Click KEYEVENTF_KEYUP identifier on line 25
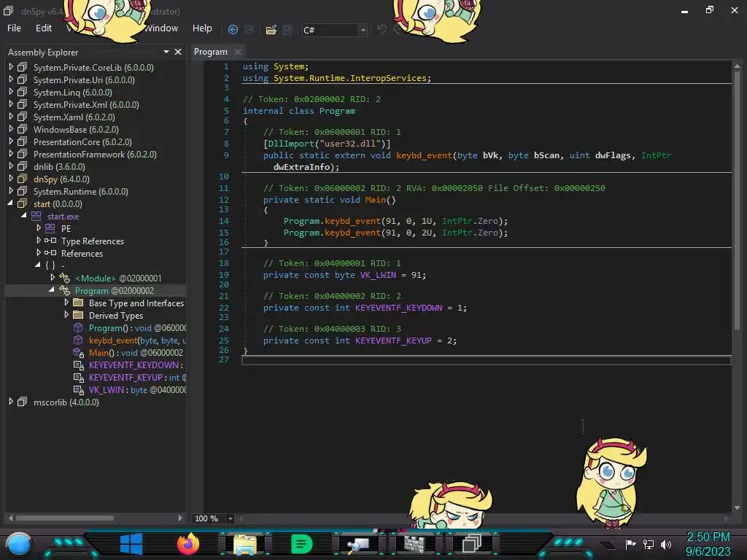This screenshot has height=560, width=747. (393, 341)
